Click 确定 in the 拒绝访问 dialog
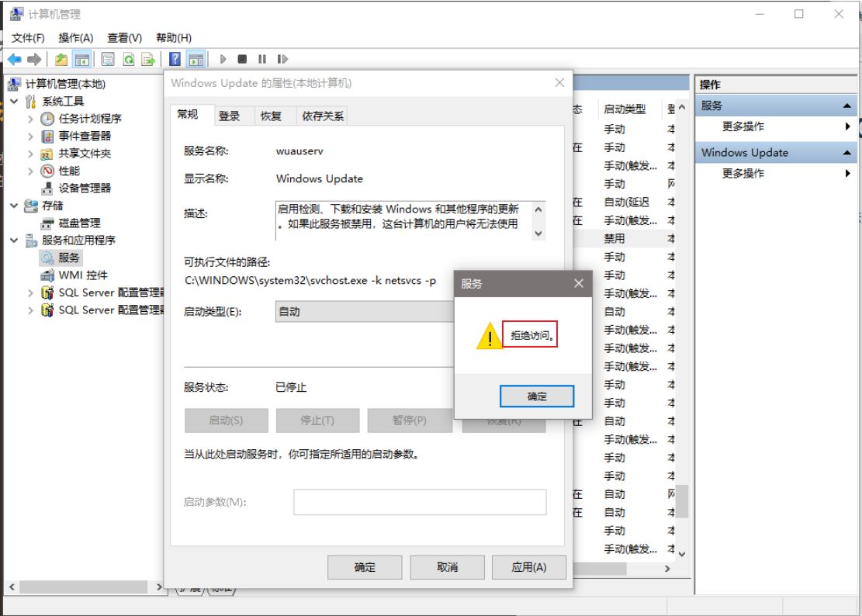Screen dimensions: 862x616 537,396
